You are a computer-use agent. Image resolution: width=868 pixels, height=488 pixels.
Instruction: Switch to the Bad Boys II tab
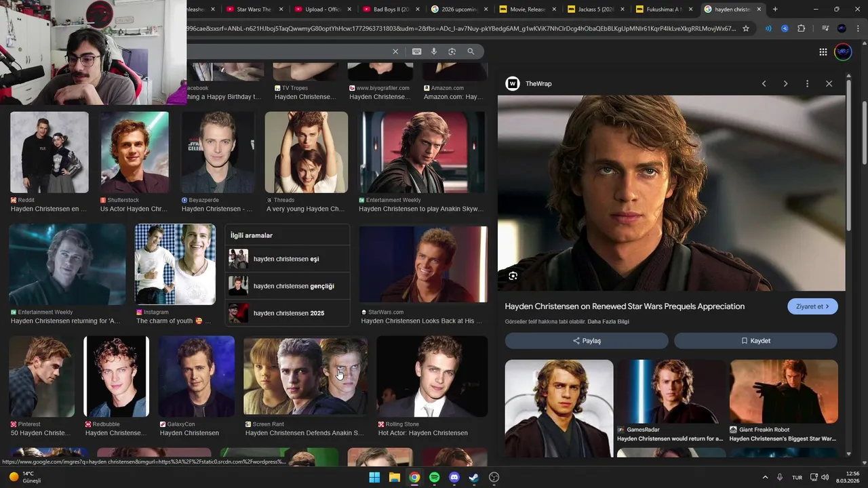pos(392,9)
